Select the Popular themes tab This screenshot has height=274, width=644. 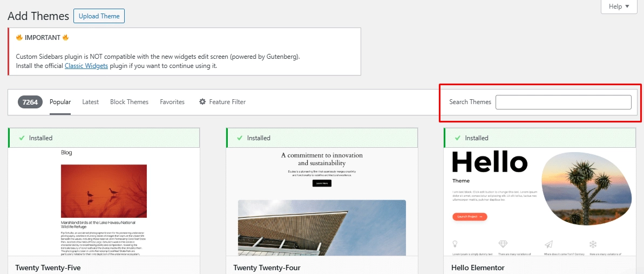pos(60,102)
